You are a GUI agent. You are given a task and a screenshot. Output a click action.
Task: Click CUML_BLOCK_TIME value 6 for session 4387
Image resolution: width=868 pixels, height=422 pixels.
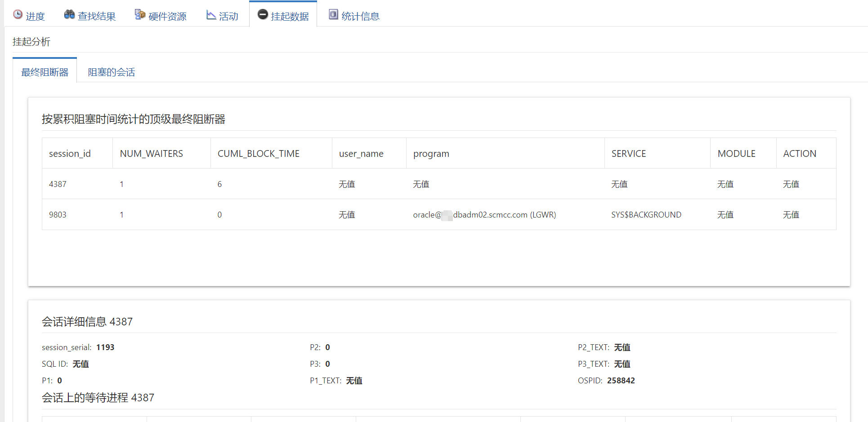[x=219, y=184]
